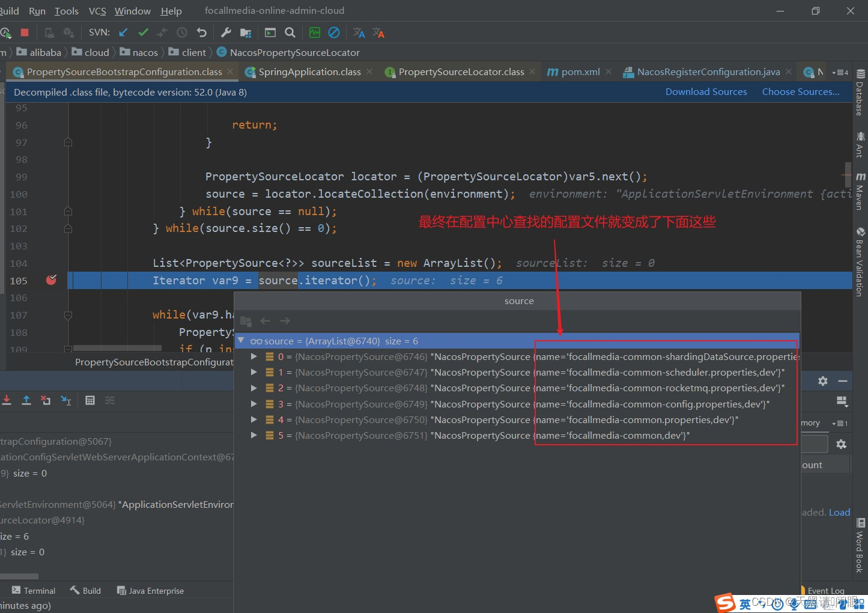Expand element 1 NacosPropertySource@6747
The image size is (868, 613).
pyautogui.click(x=254, y=372)
